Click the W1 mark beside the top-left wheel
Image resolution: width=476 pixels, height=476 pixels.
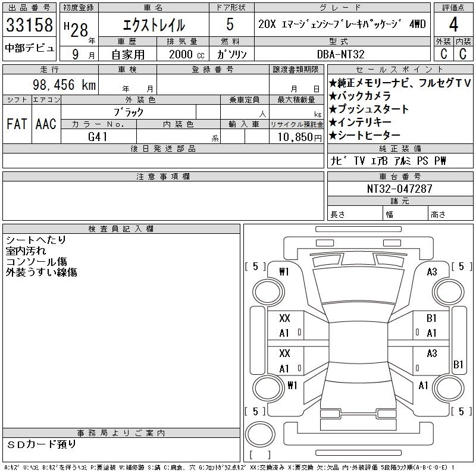click(x=284, y=272)
